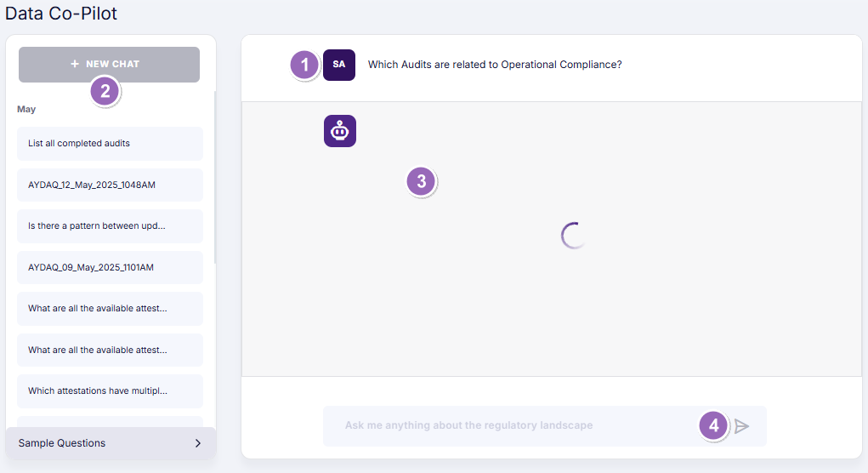868x473 pixels.
Task: Click the loading spinner in the response area
Action: coord(574,236)
